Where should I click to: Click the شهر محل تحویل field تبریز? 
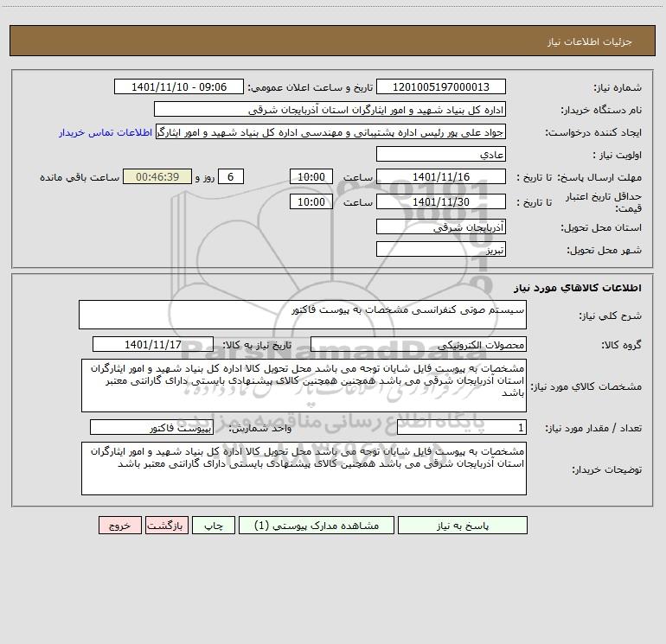(x=441, y=249)
